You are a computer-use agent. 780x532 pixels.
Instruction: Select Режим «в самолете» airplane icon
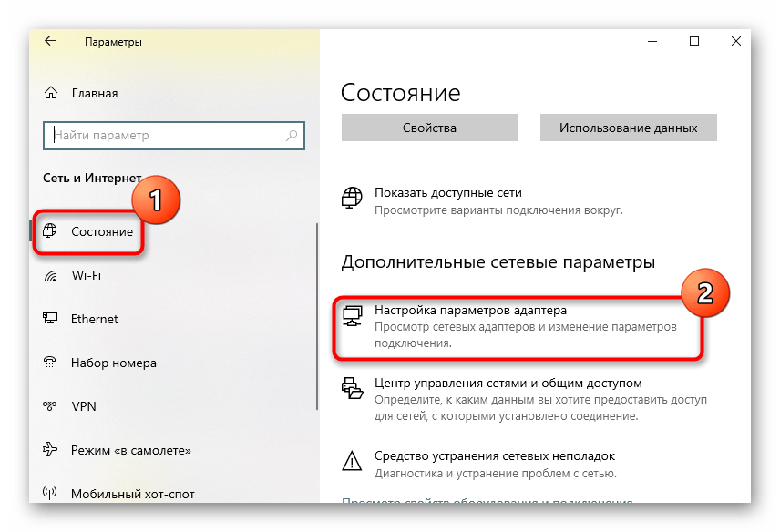click(51, 450)
